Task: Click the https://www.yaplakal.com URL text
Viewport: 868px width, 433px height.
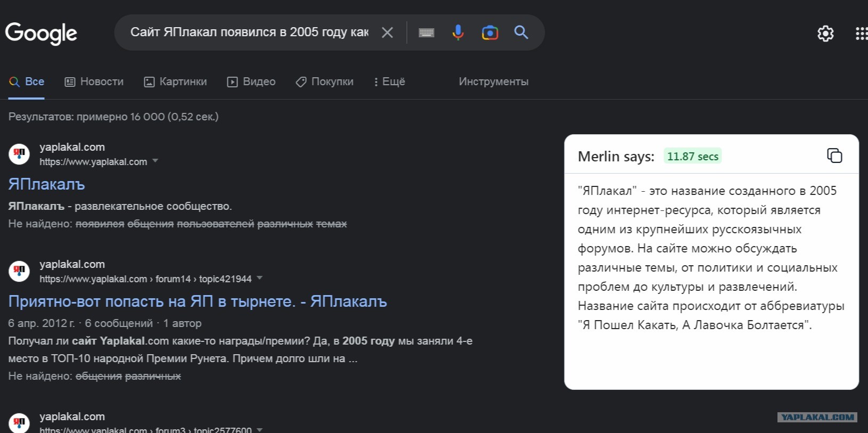Action: (93, 162)
